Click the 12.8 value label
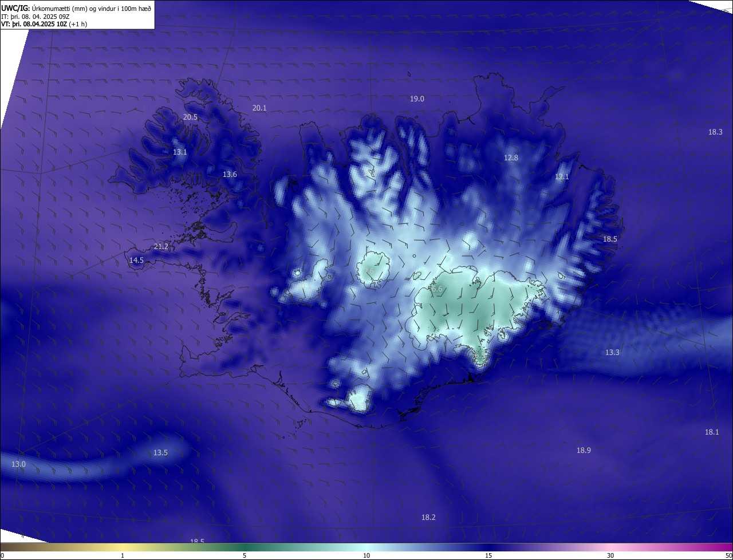Screen dimensions: 733x560 pos(511,157)
